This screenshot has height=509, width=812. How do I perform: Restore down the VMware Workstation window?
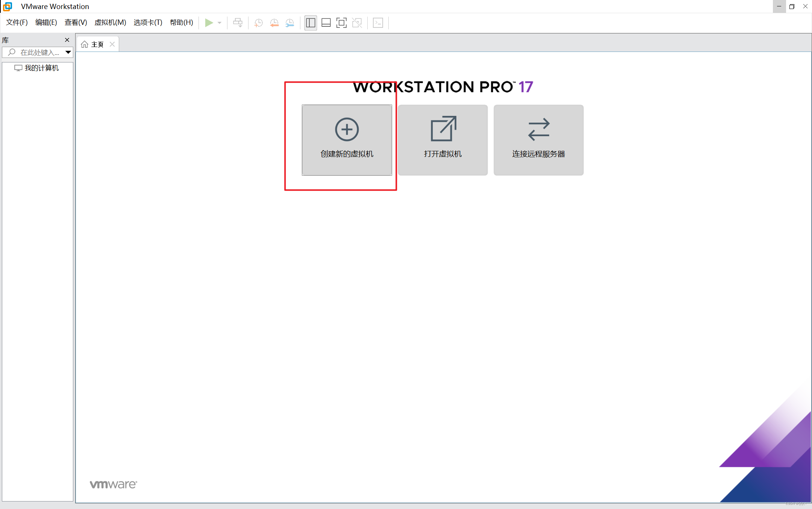click(x=792, y=6)
